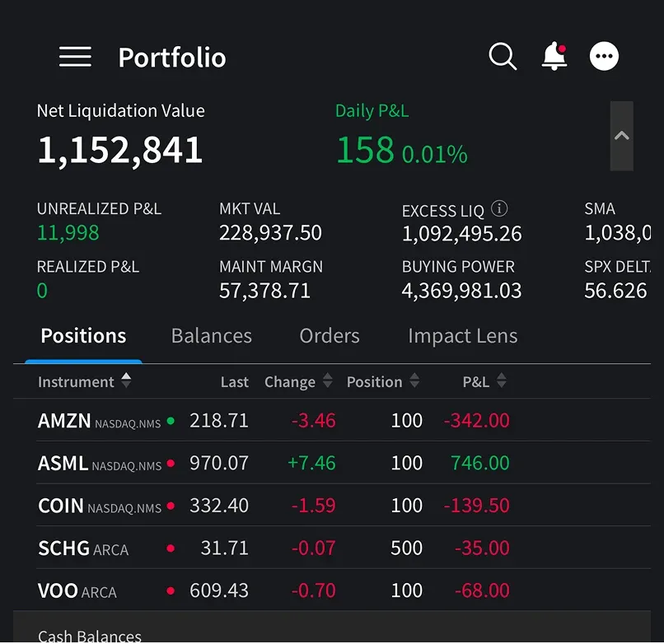Screen dimensions: 664x644
Task: Click the Excess Liq info icon
Action: [499, 209]
